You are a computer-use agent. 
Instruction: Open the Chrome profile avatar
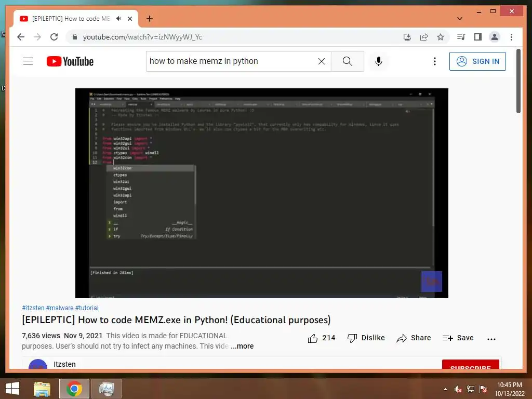pyautogui.click(x=495, y=37)
